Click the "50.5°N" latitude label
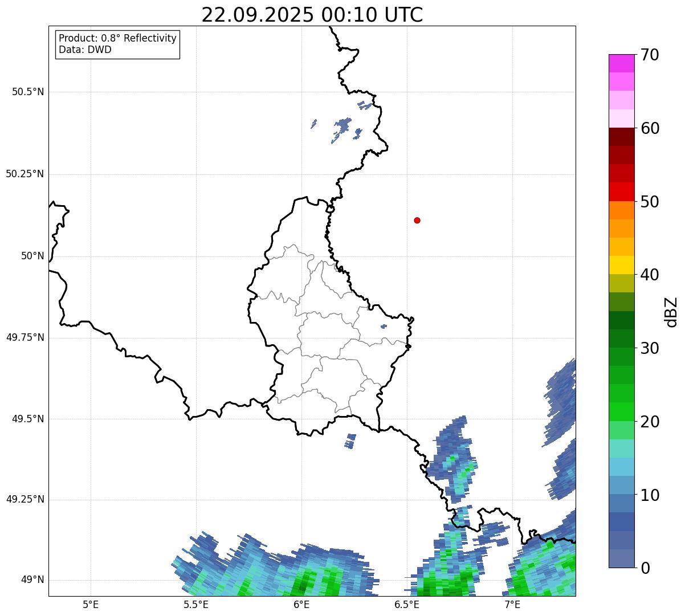Image resolution: width=685 pixels, height=616 pixels. point(28,92)
